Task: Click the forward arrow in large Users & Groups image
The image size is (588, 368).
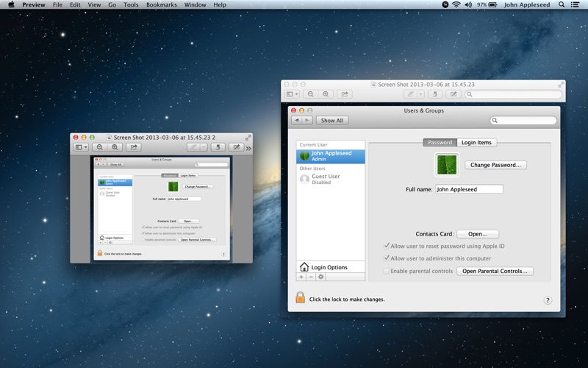Action: (307, 121)
